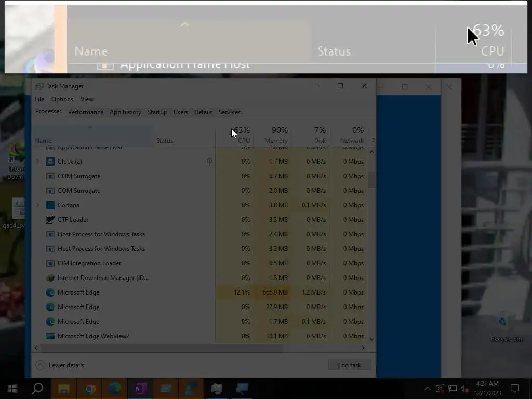532x399 pixels.
Task: Click the muted volume tray icon
Action: pos(465,389)
